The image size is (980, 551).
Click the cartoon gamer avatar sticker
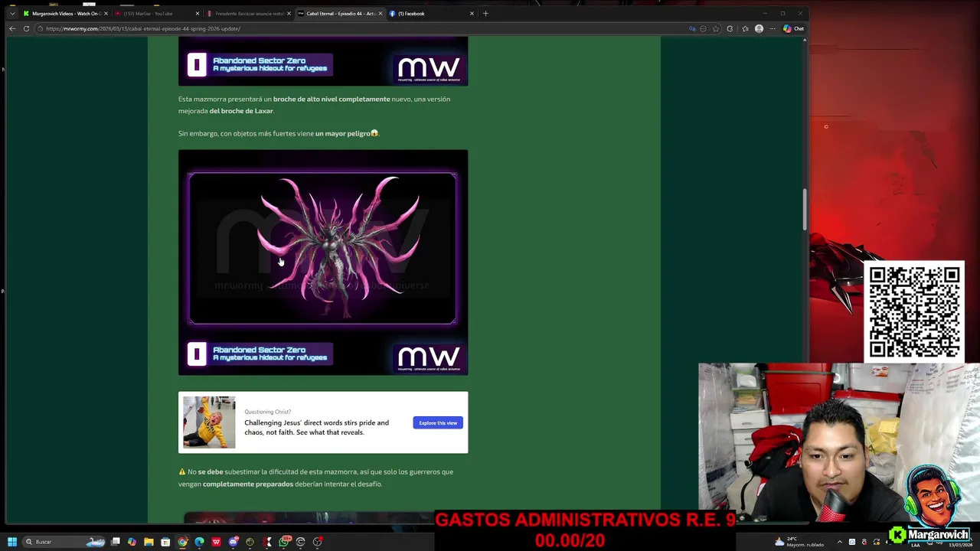(933, 497)
